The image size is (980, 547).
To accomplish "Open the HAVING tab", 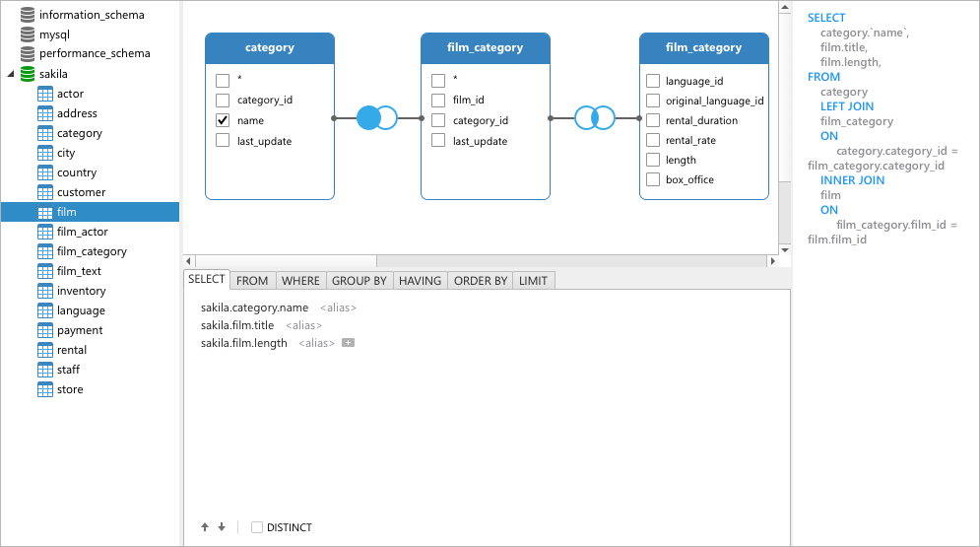I will (x=420, y=281).
